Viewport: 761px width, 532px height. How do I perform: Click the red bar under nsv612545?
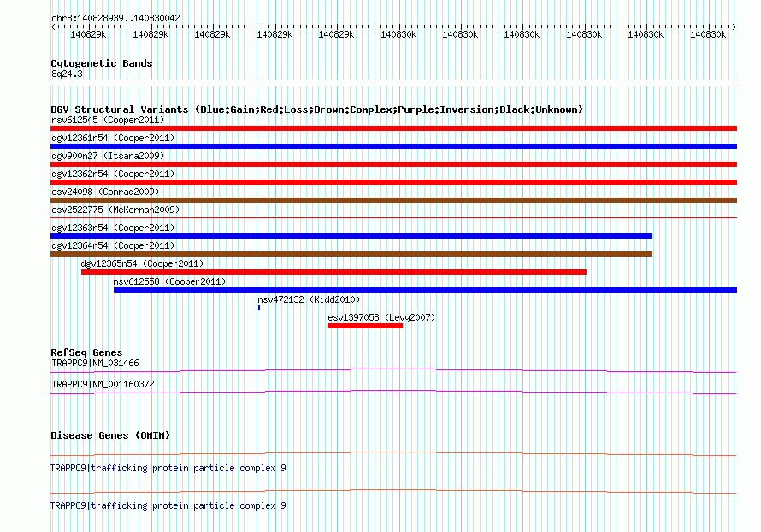(393, 128)
